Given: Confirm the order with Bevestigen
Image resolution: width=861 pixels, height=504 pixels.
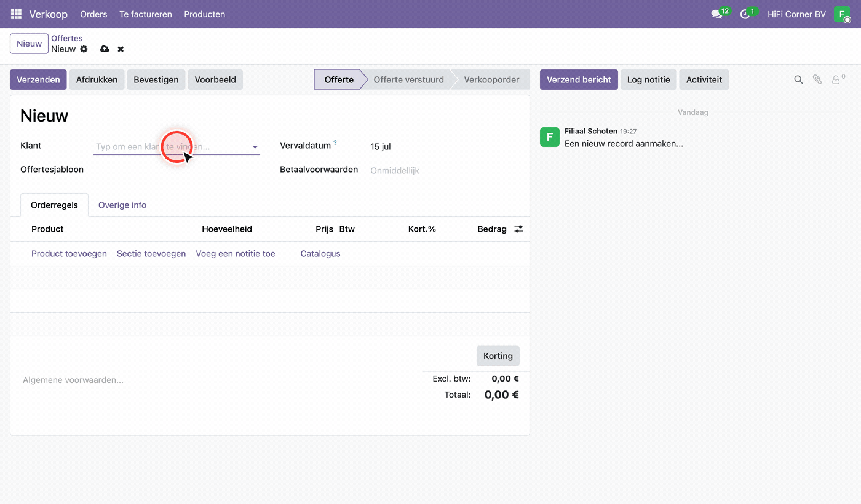Looking at the screenshot, I should click(156, 79).
